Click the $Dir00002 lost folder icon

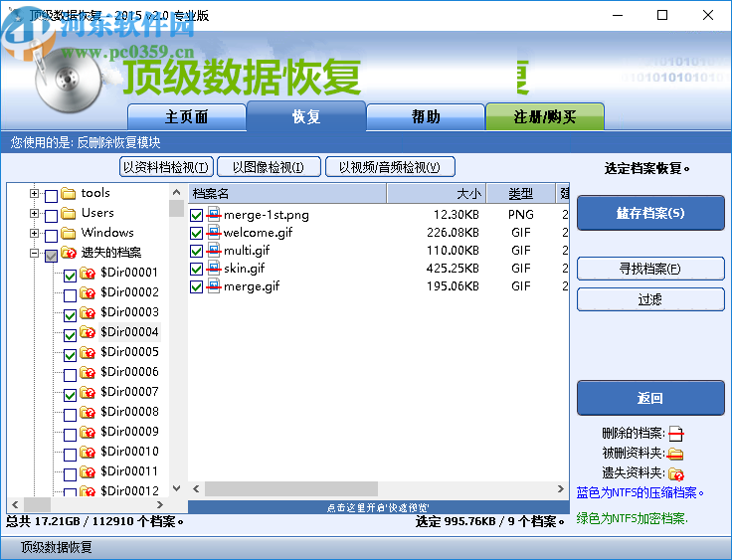[x=88, y=292]
